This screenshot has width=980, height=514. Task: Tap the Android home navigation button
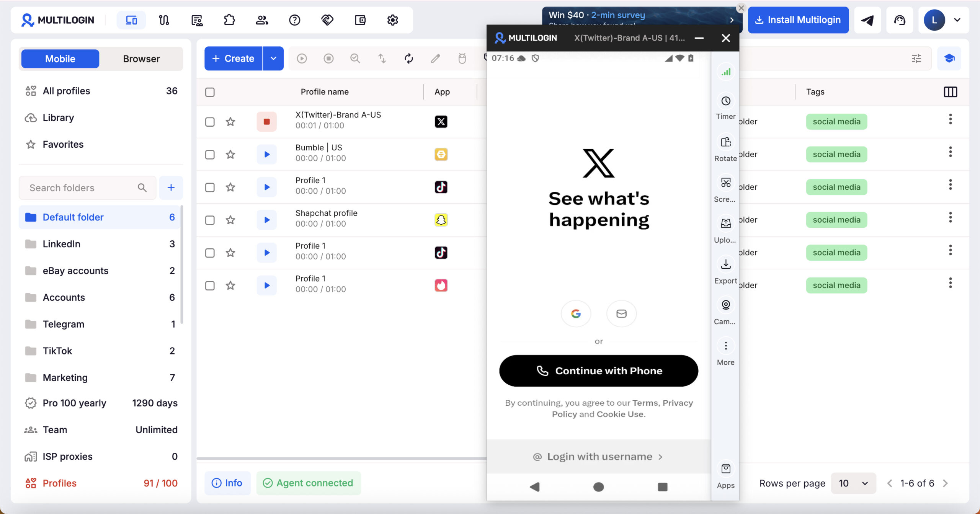click(x=598, y=487)
